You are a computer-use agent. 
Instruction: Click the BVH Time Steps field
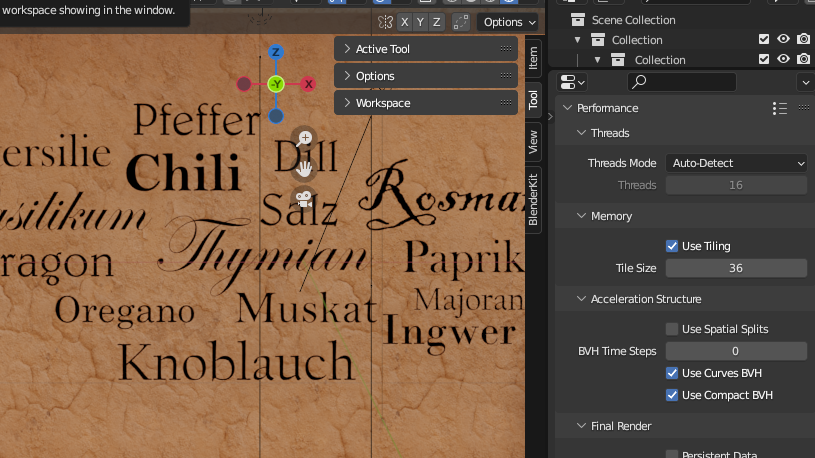coord(737,351)
